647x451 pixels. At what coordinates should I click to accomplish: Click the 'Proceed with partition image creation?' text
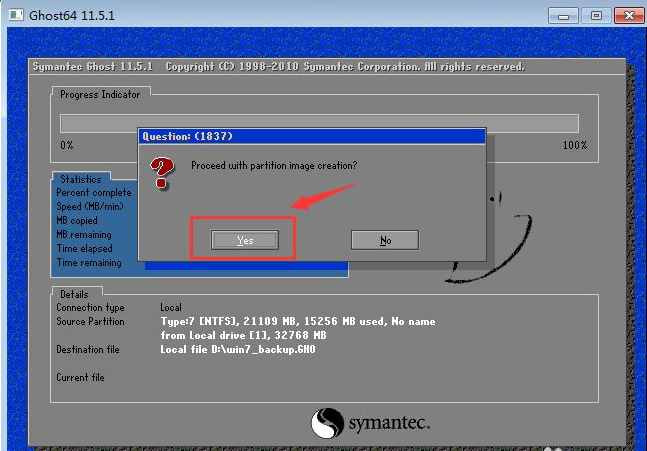point(274,165)
